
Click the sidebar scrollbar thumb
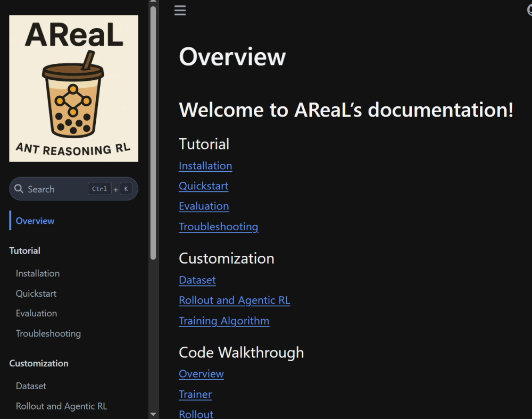(153, 133)
